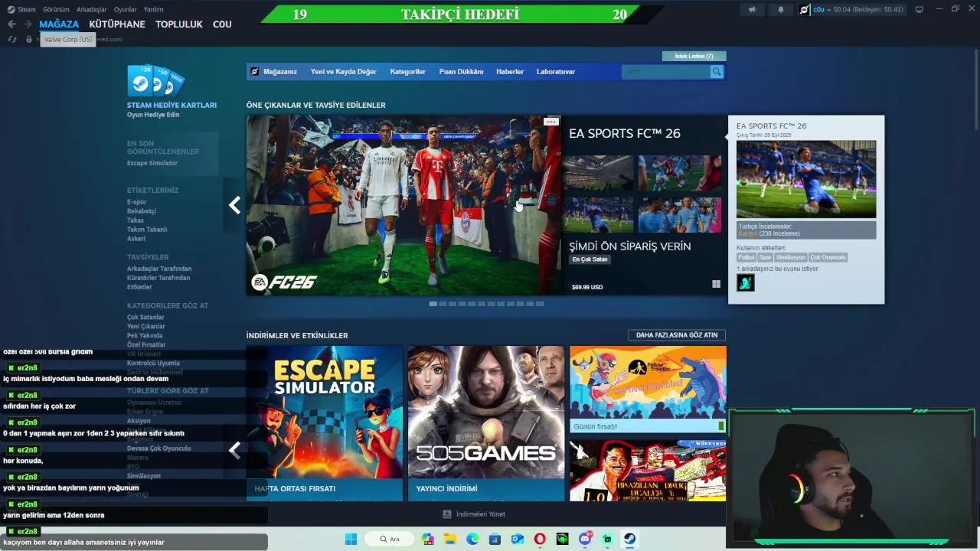Image resolution: width=980 pixels, height=551 pixels.
Task: Click the Futbol user tag
Action: [746, 257]
